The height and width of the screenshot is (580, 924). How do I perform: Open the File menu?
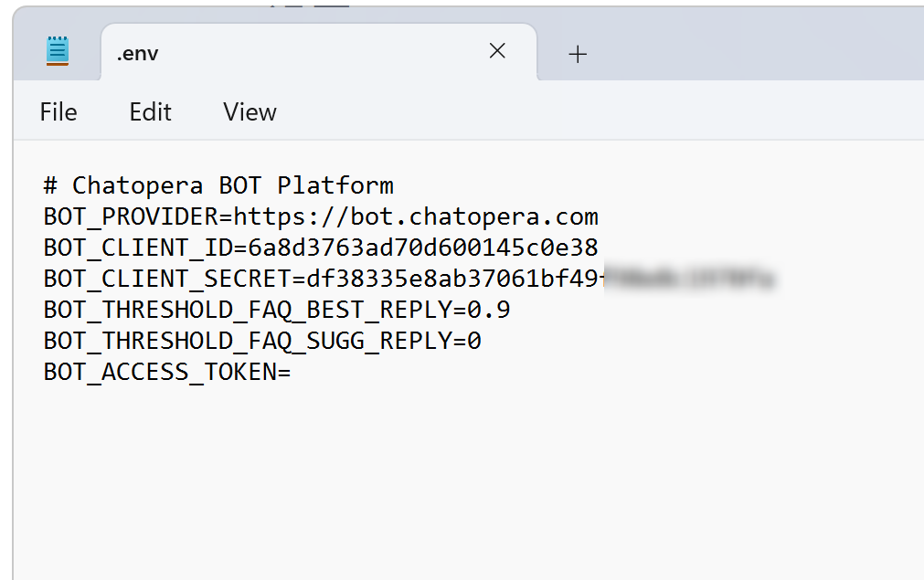point(58,111)
